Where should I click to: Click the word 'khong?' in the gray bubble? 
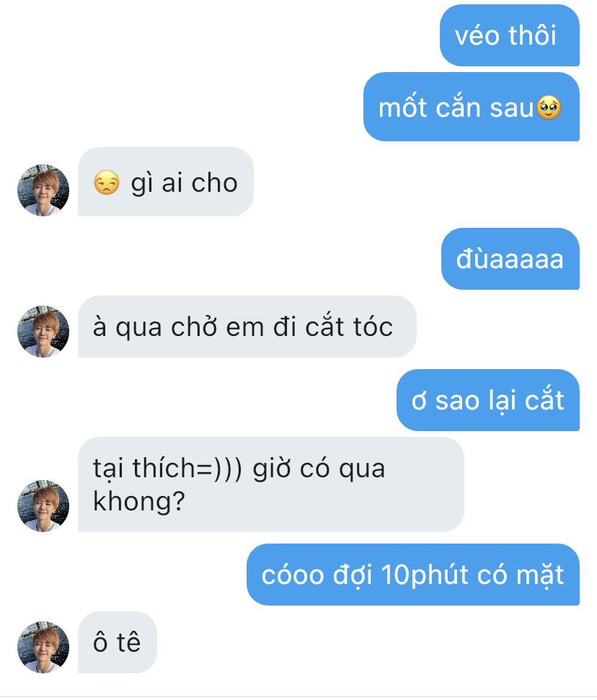[x=139, y=502]
